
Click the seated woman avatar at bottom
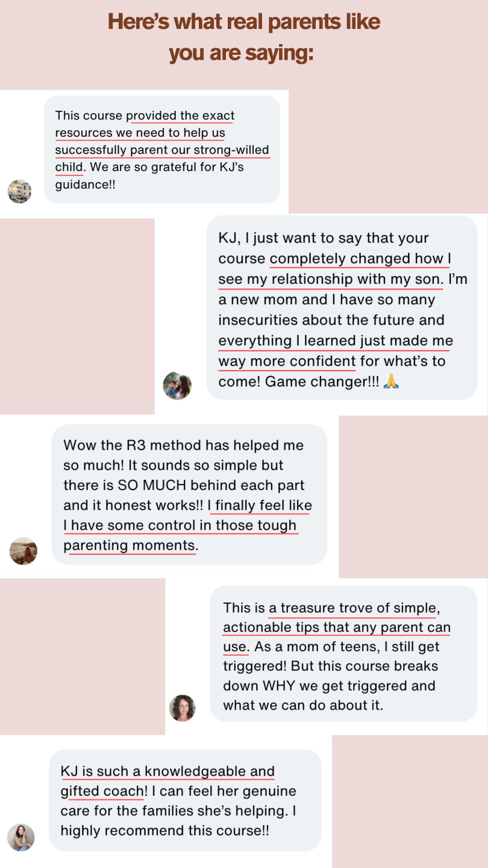[x=20, y=837]
